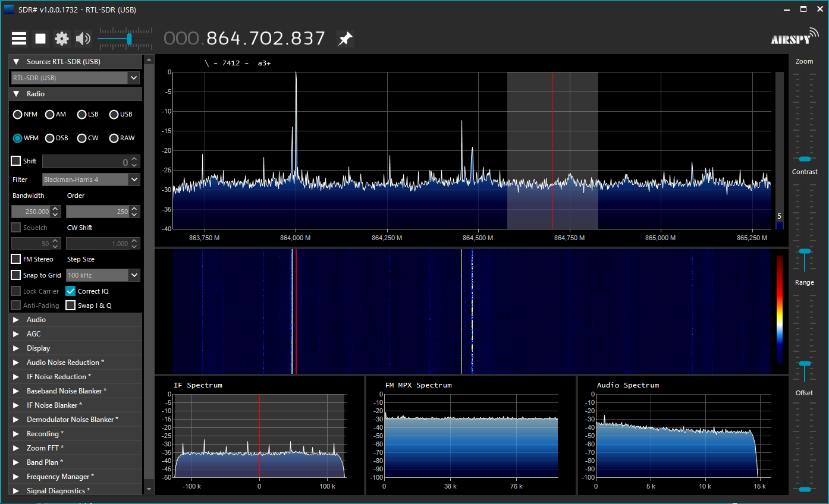Toggle the Correct IQ checkbox
Screen dimensions: 829x504
coord(71,291)
